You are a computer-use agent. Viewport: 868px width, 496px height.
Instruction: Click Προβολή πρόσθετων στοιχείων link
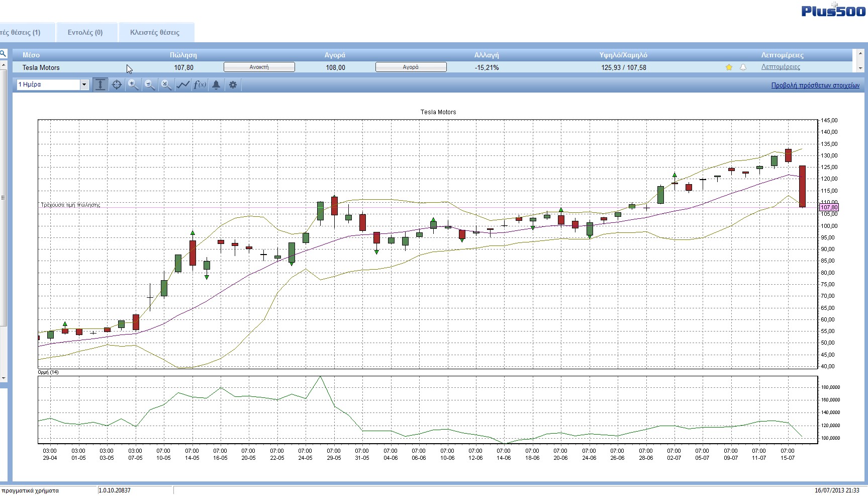point(815,86)
